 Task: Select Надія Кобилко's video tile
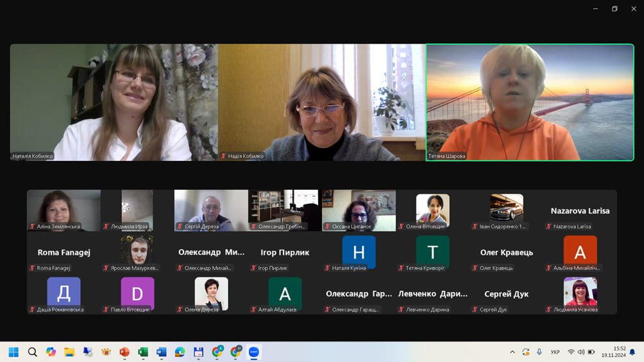click(321, 103)
